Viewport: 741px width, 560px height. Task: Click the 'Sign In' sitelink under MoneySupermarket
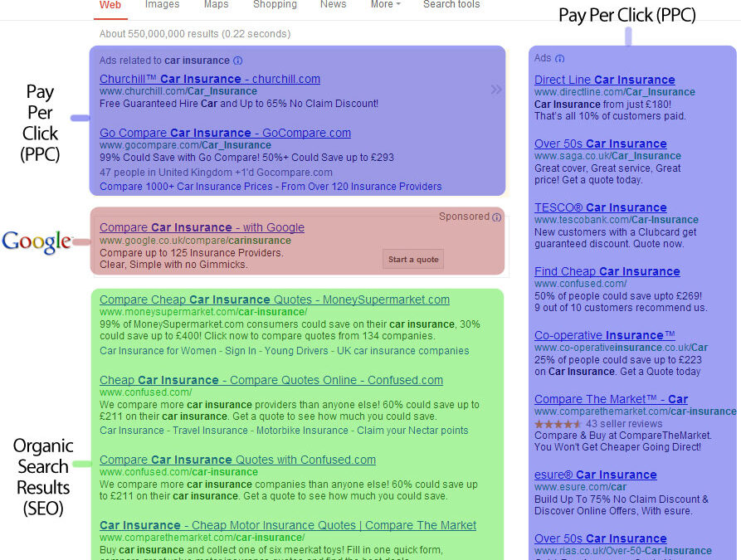pos(240,351)
